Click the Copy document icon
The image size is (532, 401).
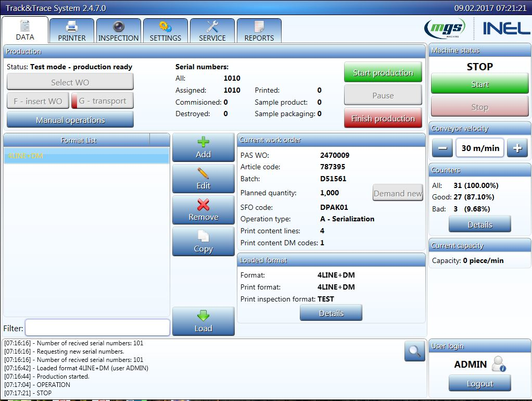(203, 236)
